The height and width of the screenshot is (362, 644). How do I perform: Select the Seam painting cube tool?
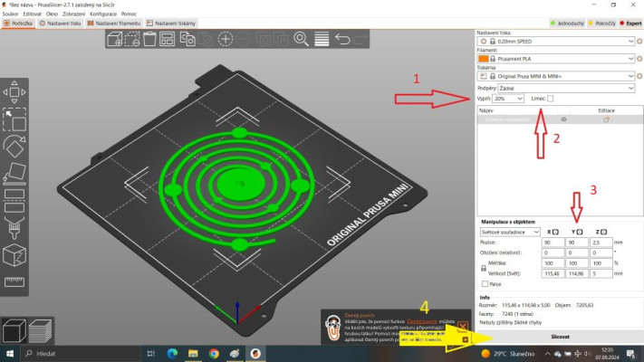pyautogui.click(x=14, y=255)
